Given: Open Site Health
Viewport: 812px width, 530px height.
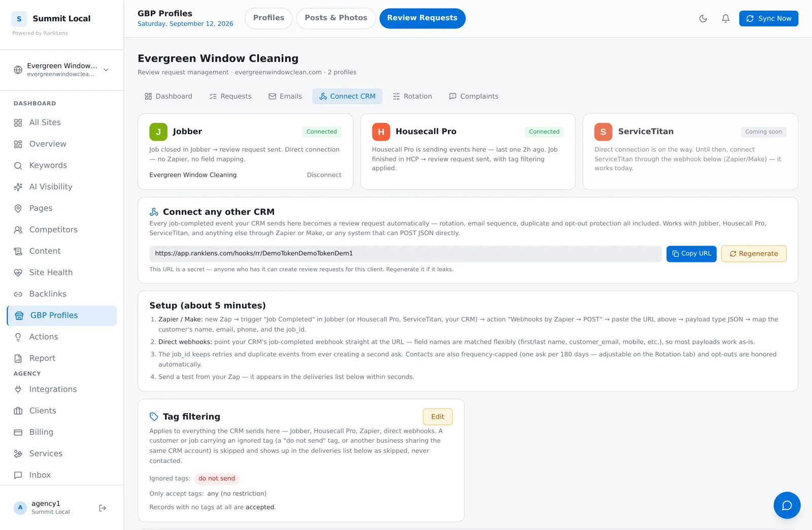Looking at the screenshot, I should coord(61,273).
